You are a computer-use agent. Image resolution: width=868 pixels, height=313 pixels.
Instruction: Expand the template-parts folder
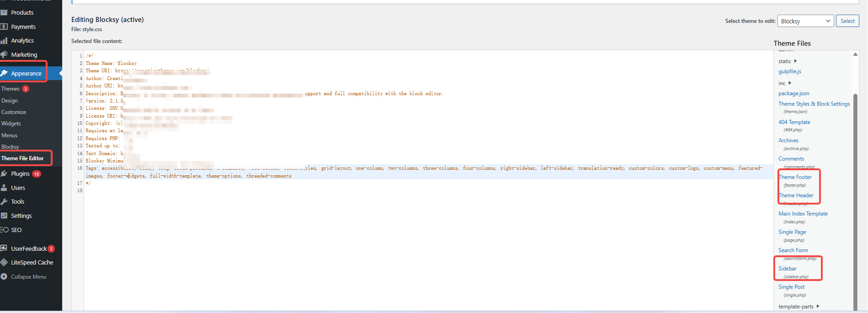point(799,307)
